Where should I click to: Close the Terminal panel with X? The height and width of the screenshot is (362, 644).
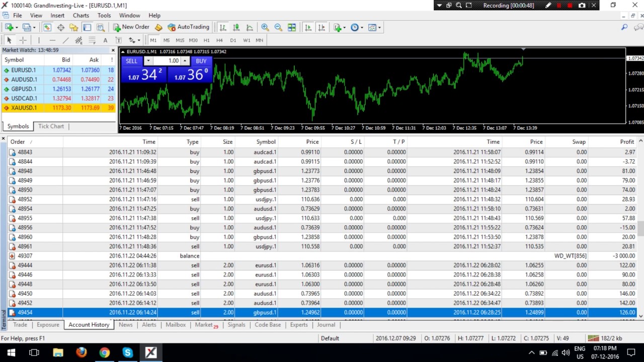pyautogui.click(x=3, y=139)
